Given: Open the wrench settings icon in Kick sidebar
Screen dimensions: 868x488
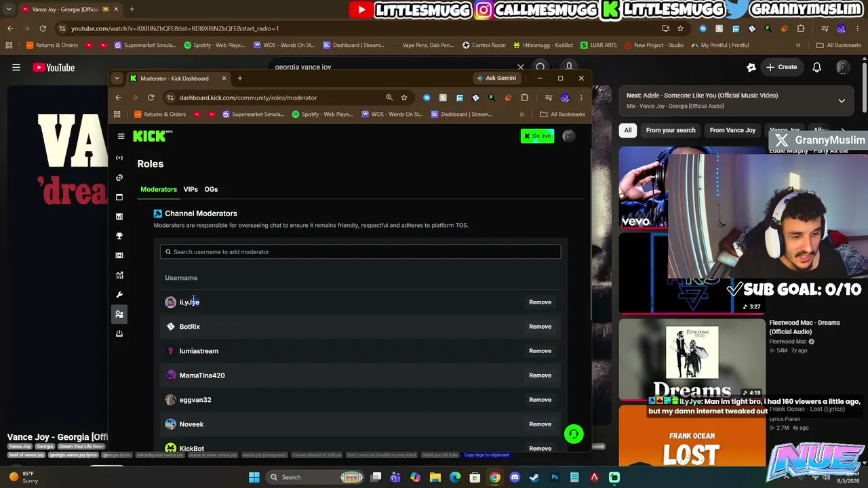Looking at the screenshot, I should 119,295.
